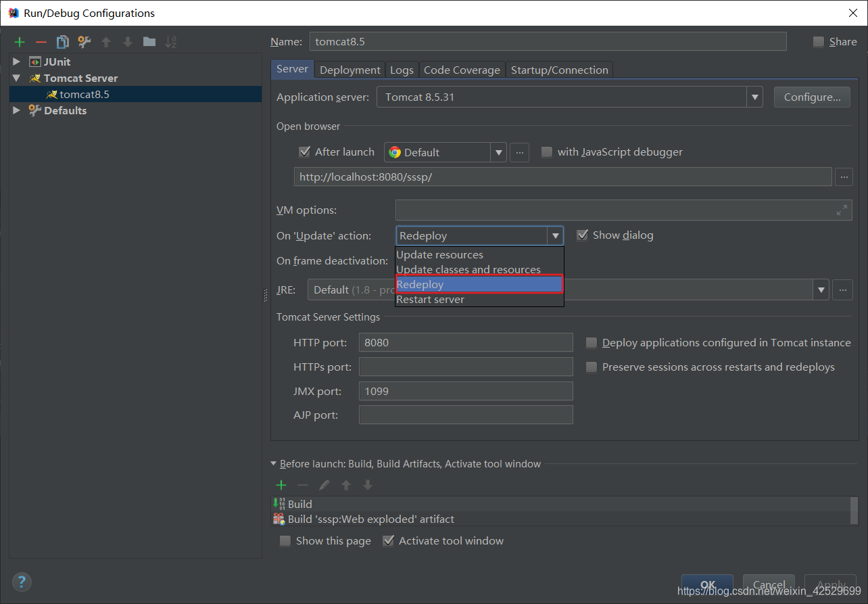Click the Configure... button

812,97
